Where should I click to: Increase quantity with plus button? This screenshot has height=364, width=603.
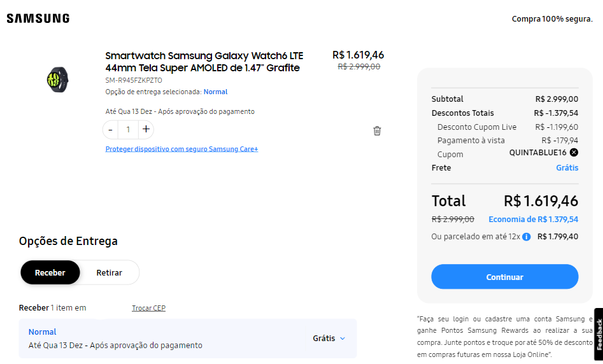point(146,129)
